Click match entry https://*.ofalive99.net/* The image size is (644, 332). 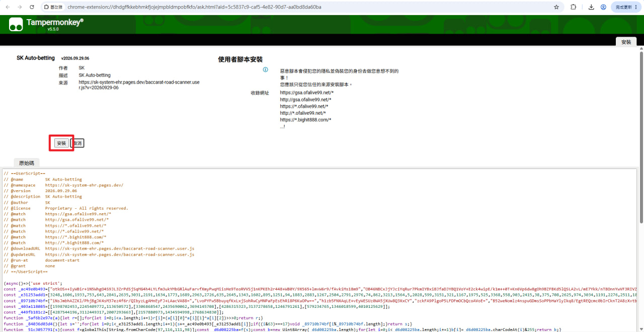[x=304, y=106]
